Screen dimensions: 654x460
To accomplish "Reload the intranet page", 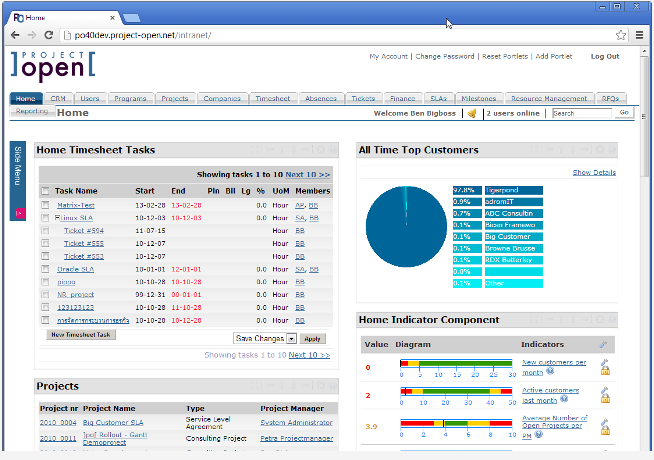I will pyautogui.click(x=48, y=35).
